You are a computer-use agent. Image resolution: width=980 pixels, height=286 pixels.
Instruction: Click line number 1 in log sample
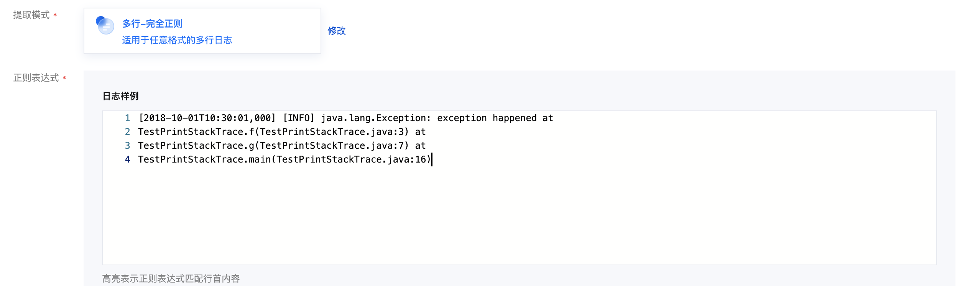click(x=127, y=118)
